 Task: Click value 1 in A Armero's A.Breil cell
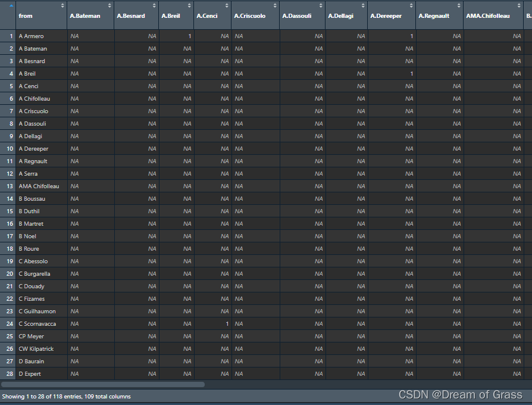click(190, 36)
